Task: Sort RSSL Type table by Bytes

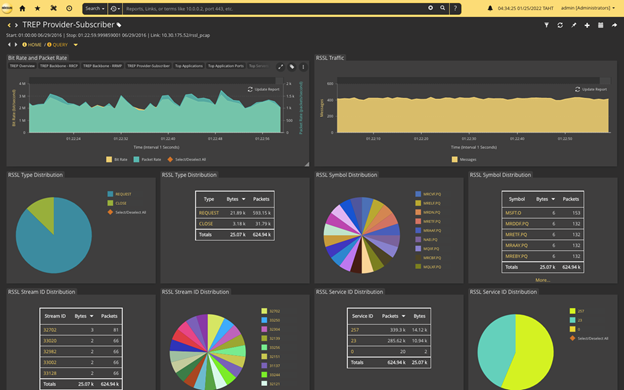Action: tap(236, 199)
